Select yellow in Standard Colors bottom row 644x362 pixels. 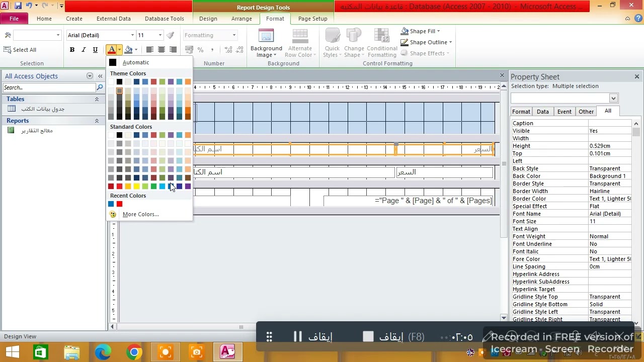[x=136, y=186]
